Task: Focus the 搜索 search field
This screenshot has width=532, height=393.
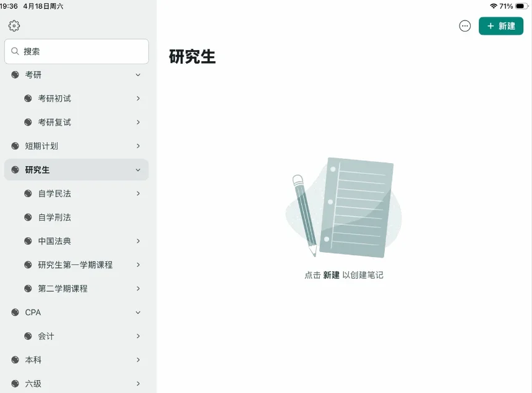Action: [x=77, y=51]
